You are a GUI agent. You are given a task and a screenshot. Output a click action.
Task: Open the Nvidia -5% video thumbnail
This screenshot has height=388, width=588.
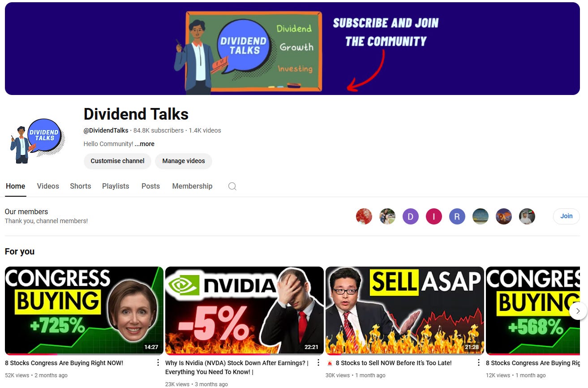[245, 310]
